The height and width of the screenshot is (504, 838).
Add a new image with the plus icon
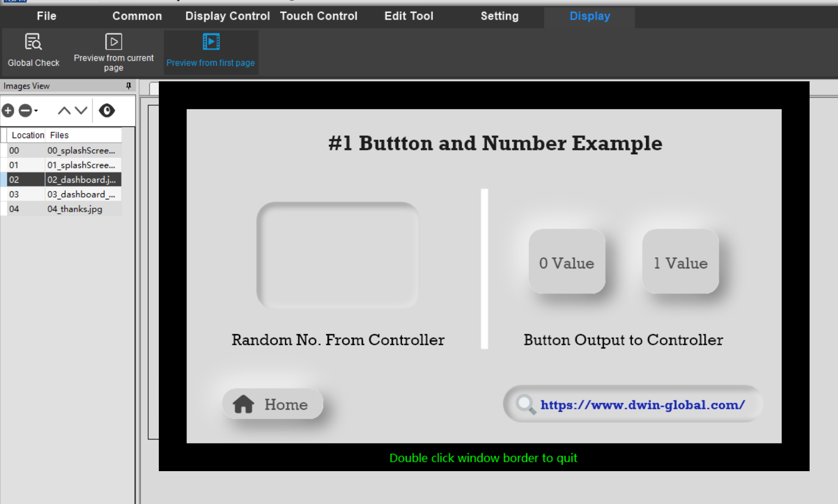(8, 111)
